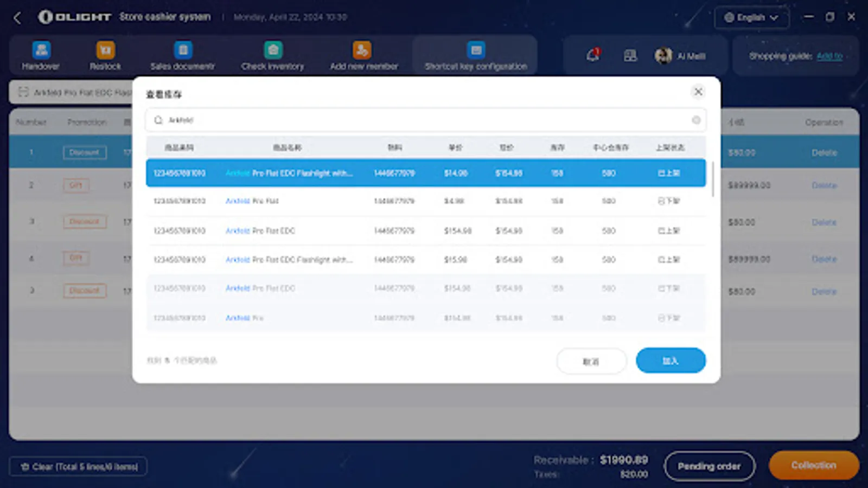Screen dimensions: 868x488
Task: Open Add new member
Action: click(x=362, y=55)
